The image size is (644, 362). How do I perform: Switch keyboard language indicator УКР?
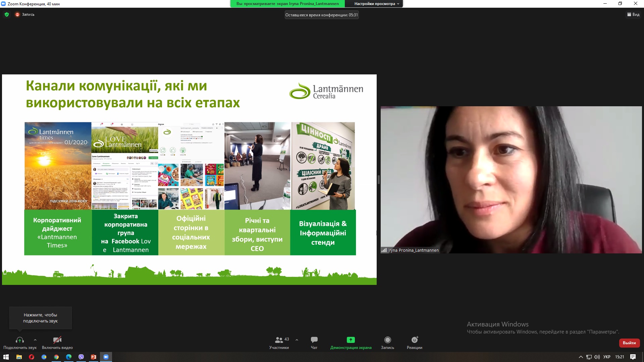(607, 357)
